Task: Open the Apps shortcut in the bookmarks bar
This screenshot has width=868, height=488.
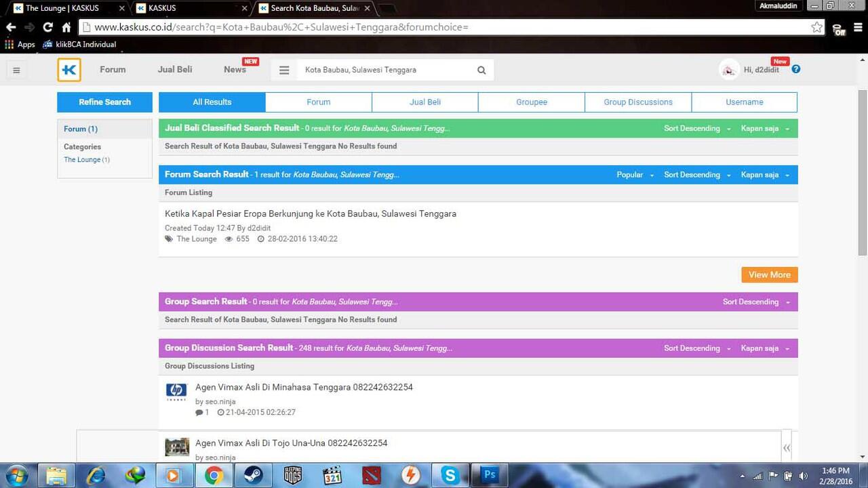Action: coord(20,45)
